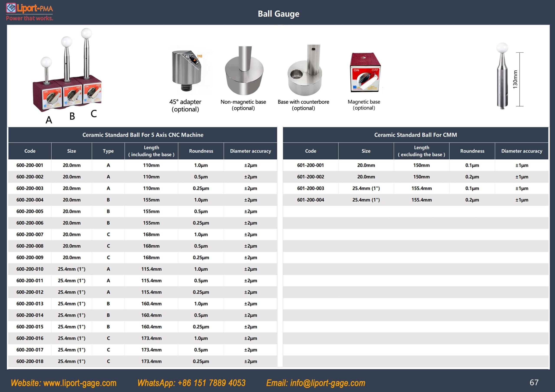Viewport: 555px width, 392px height.
Task: Click the WhatsApp phone number
Action: (212, 383)
